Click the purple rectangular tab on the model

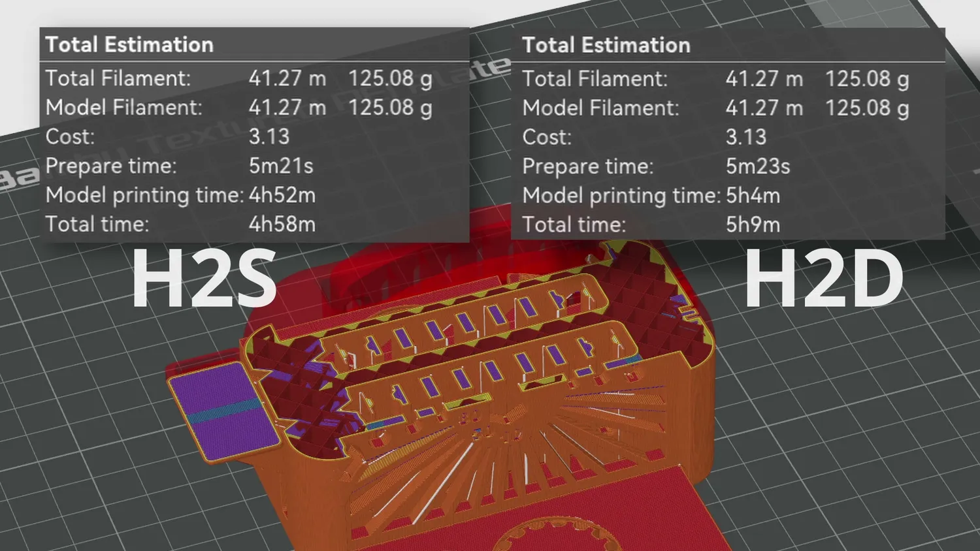pos(223,411)
